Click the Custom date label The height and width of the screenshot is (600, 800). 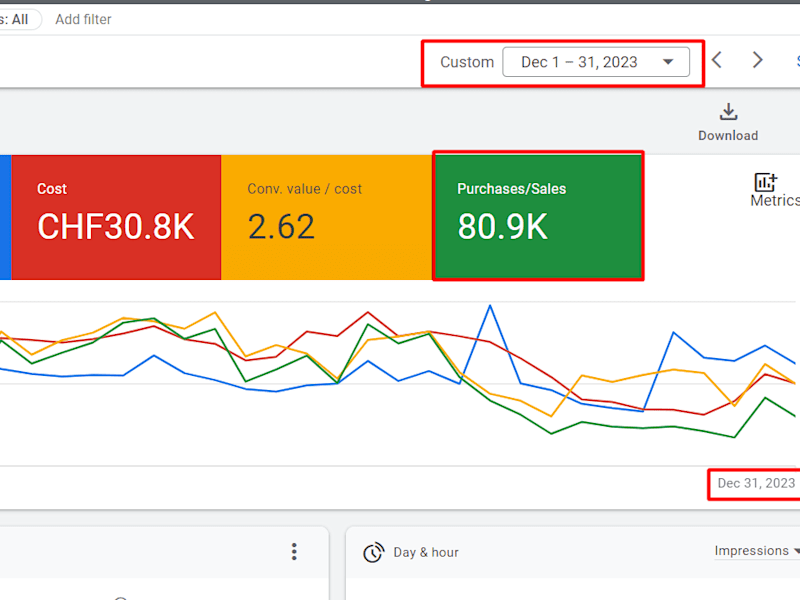[x=467, y=62]
